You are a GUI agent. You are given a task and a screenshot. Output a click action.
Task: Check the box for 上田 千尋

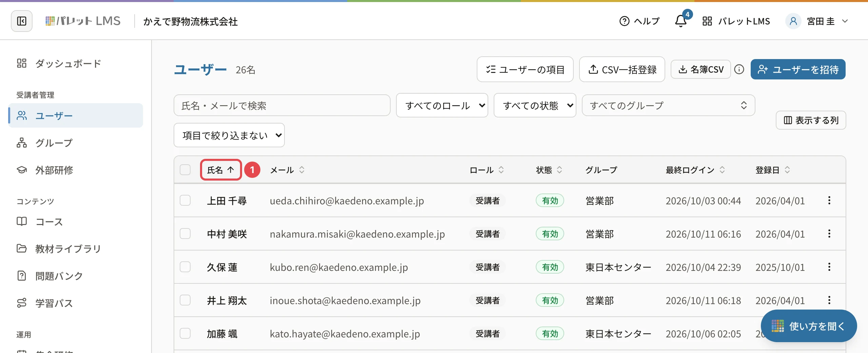tap(185, 200)
